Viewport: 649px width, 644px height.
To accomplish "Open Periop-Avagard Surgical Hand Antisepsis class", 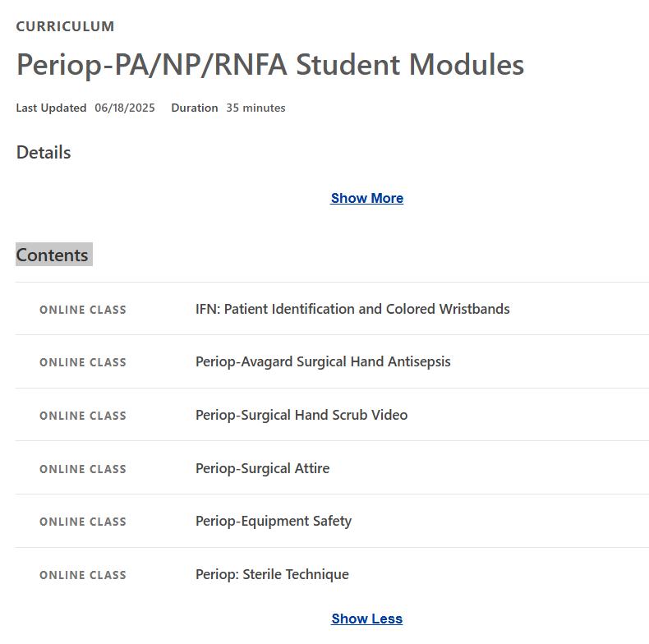I will tap(323, 361).
